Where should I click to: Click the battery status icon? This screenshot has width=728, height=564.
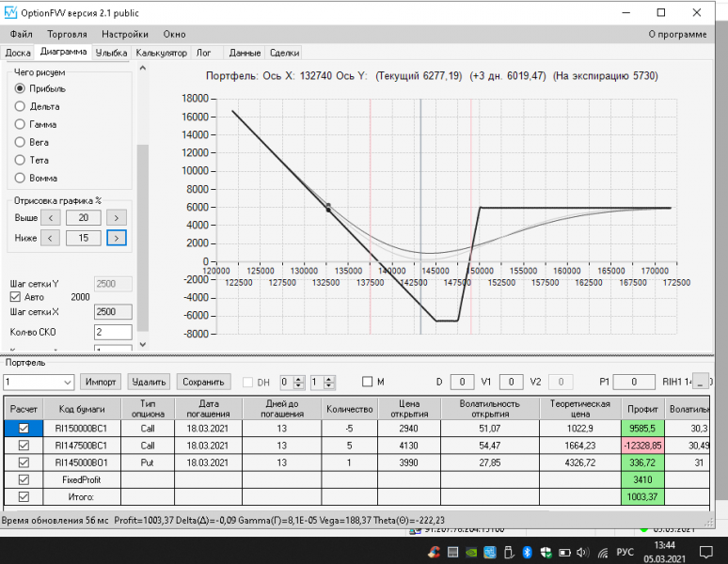(564, 553)
